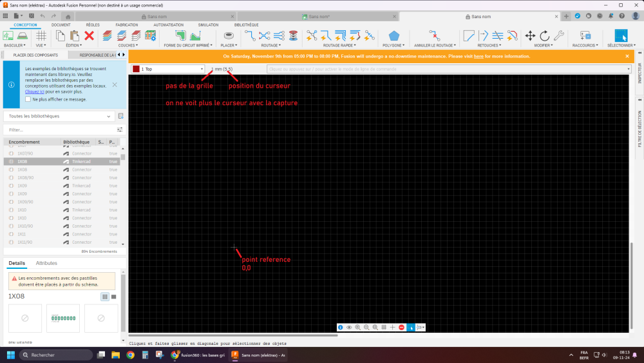Select the manual route trace tool
The height and width of the screenshot is (363, 644).
[250, 35]
